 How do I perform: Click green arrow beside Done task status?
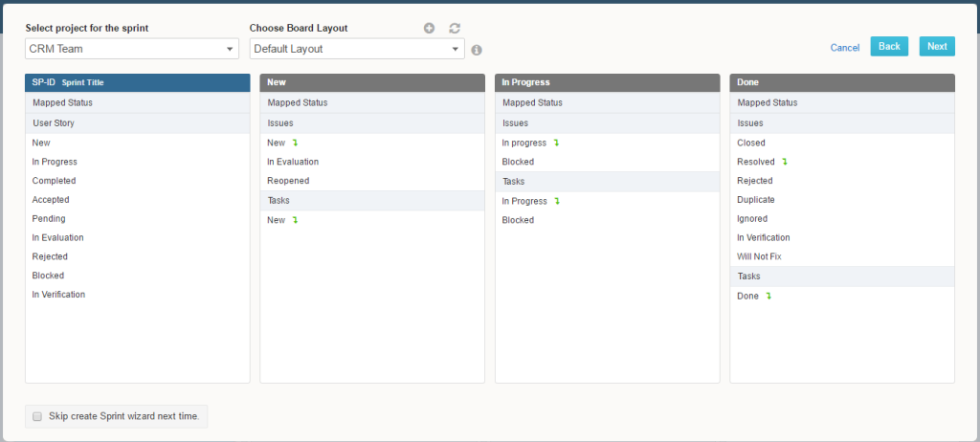point(768,297)
